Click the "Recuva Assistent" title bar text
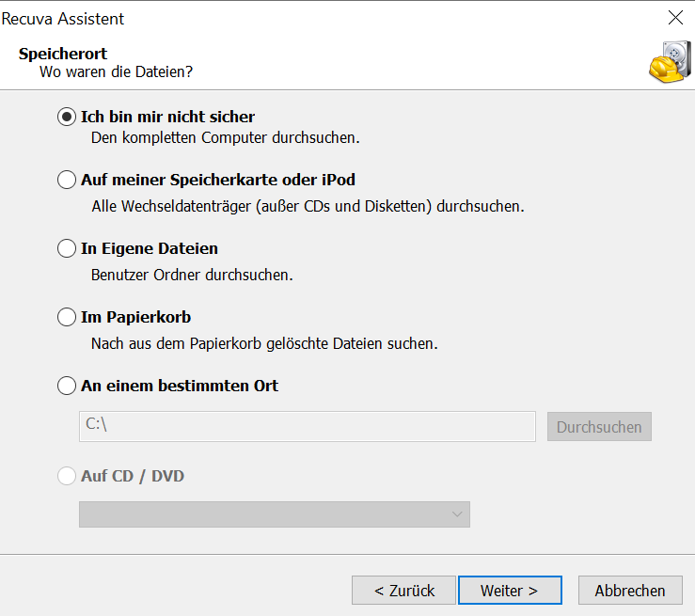This screenshot has height=616, width=695. [64, 19]
